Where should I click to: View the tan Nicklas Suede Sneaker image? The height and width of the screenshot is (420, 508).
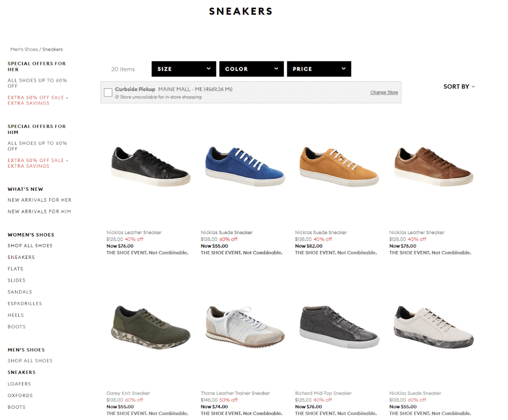(339, 166)
